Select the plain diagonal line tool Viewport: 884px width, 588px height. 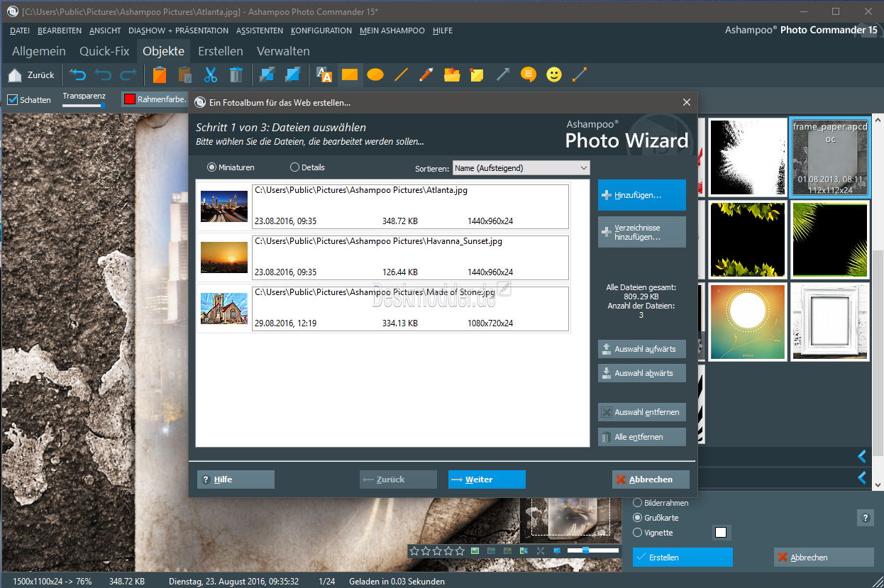click(x=401, y=74)
